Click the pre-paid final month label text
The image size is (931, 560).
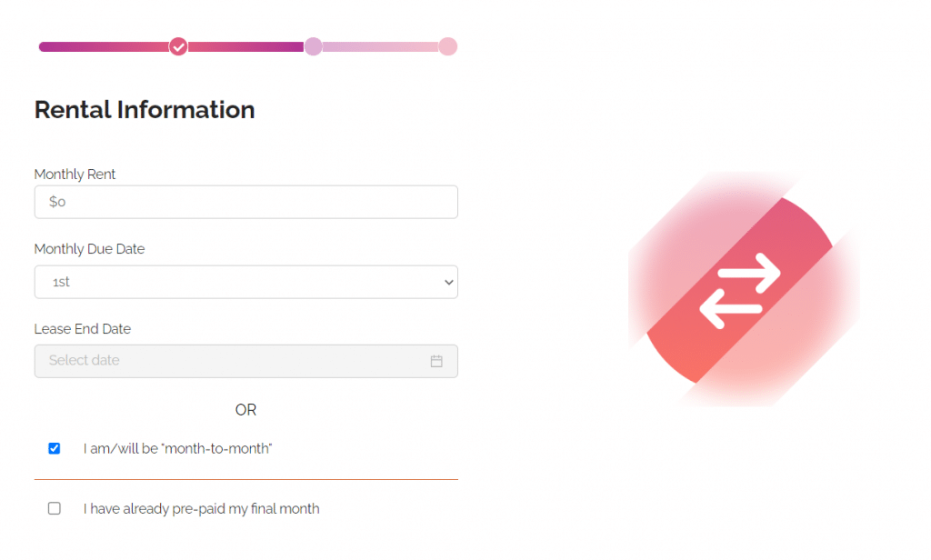[202, 508]
